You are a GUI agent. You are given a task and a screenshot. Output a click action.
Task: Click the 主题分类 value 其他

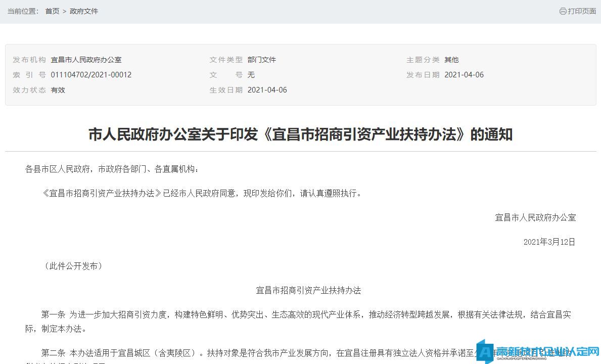451,60
